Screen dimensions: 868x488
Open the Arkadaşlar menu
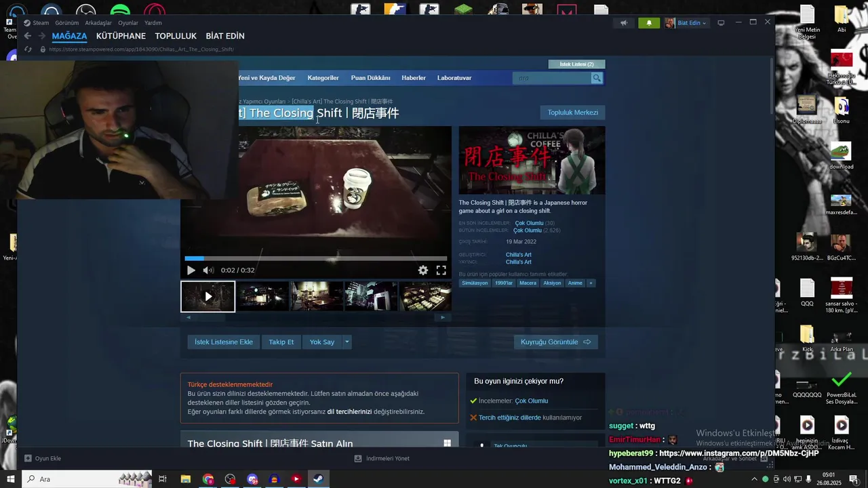(98, 23)
